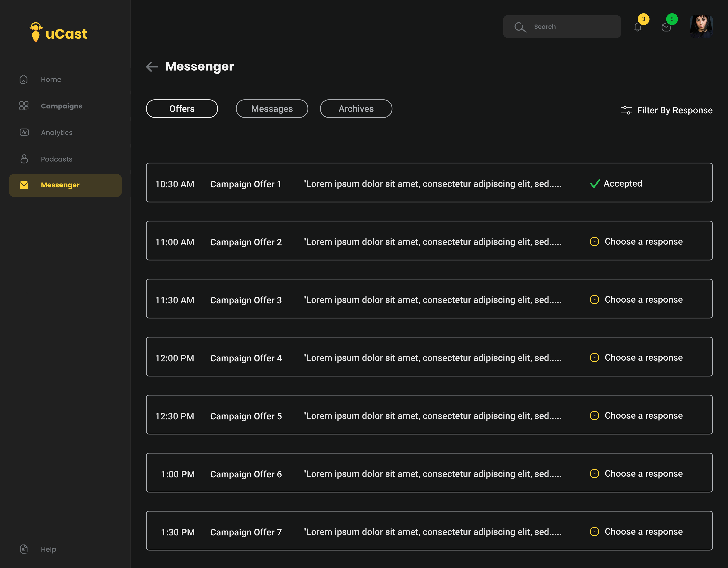Click the 11:30 AM timestamp
This screenshot has height=568, width=728.
pyautogui.click(x=175, y=300)
